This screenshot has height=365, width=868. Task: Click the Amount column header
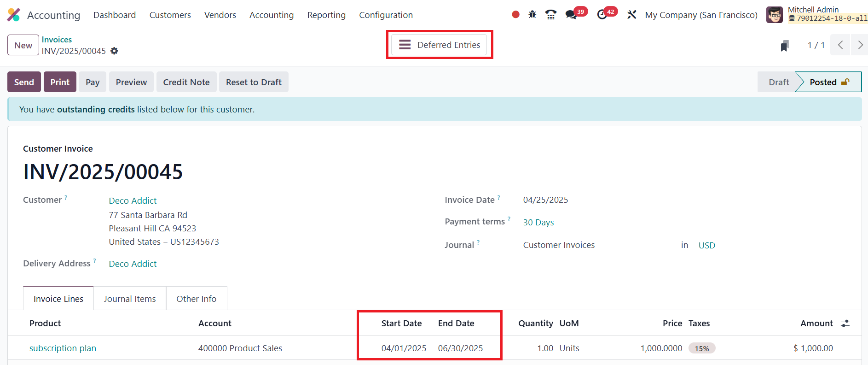click(x=816, y=323)
